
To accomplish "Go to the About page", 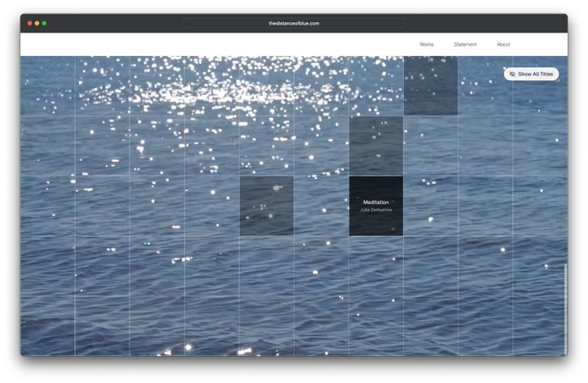I will [x=503, y=44].
